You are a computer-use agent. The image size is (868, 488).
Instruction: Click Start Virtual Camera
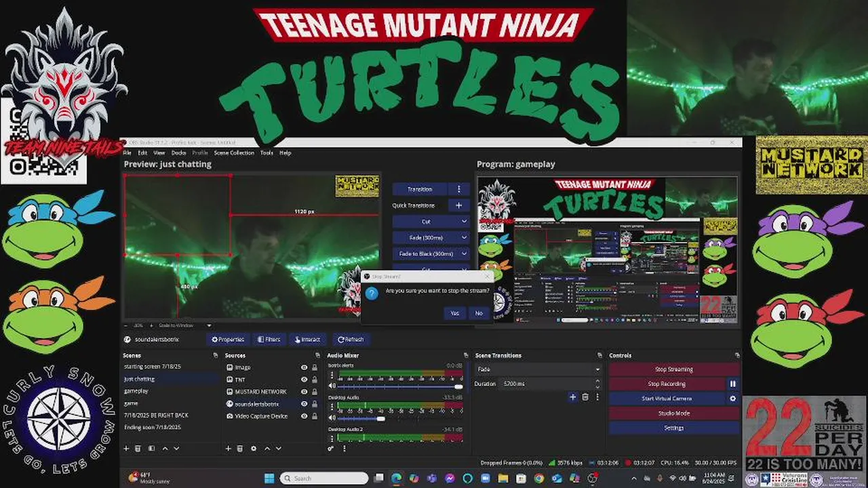pos(667,399)
